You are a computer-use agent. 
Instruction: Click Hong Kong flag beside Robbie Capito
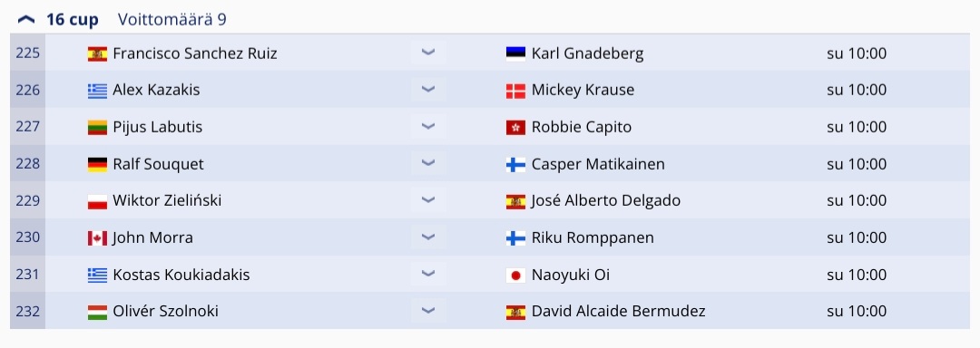point(515,128)
